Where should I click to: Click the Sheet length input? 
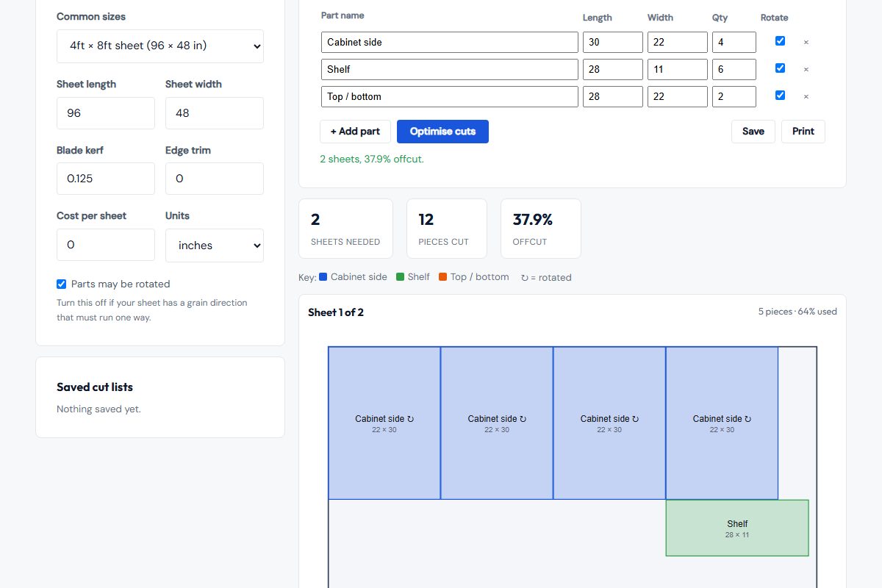(106, 113)
